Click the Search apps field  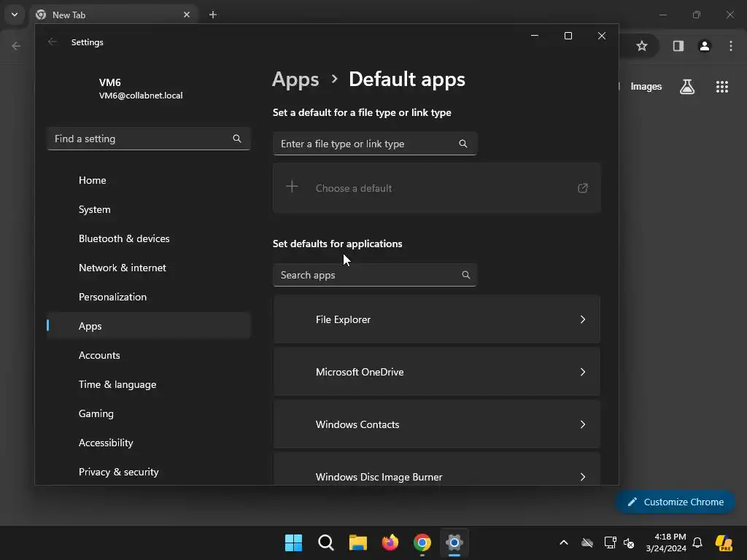(x=375, y=275)
